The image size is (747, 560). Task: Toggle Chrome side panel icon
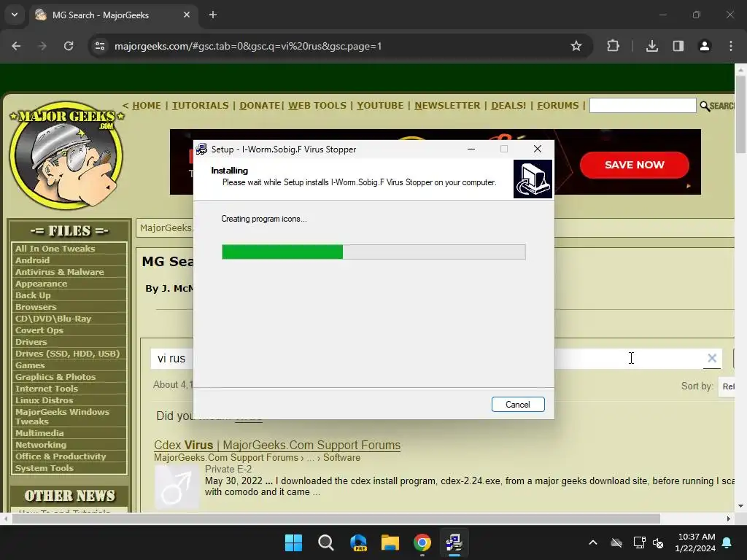(x=678, y=46)
